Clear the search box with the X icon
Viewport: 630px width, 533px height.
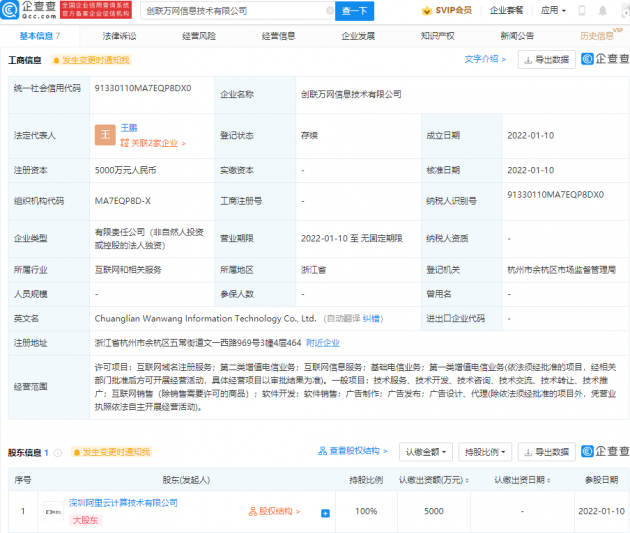tap(330, 11)
